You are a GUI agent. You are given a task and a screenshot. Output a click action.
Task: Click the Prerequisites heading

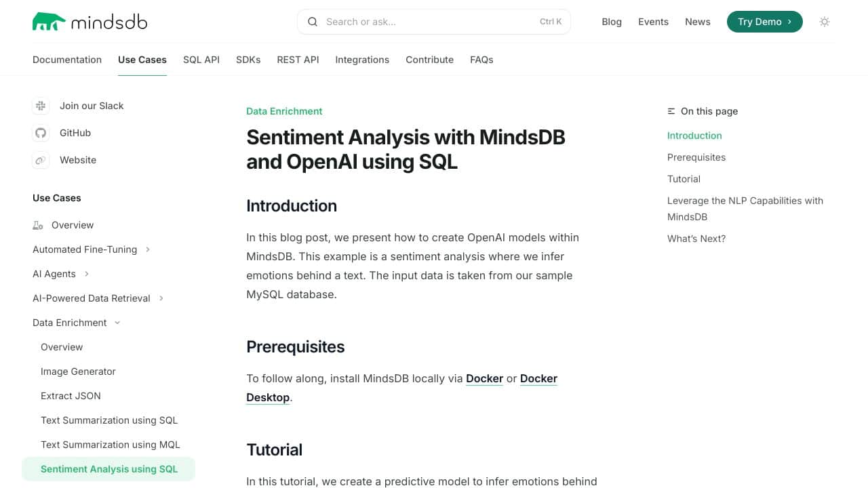(x=296, y=347)
